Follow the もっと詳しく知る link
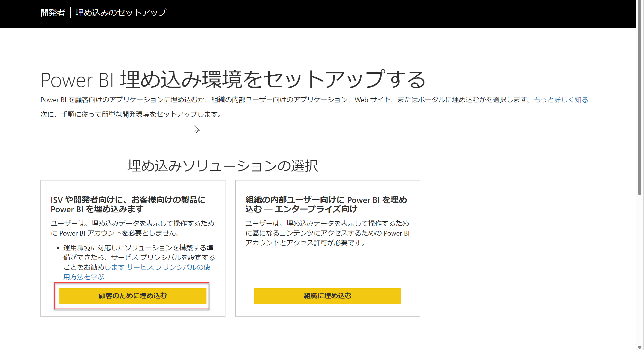The height and width of the screenshot is (350, 644). [560, 100]
